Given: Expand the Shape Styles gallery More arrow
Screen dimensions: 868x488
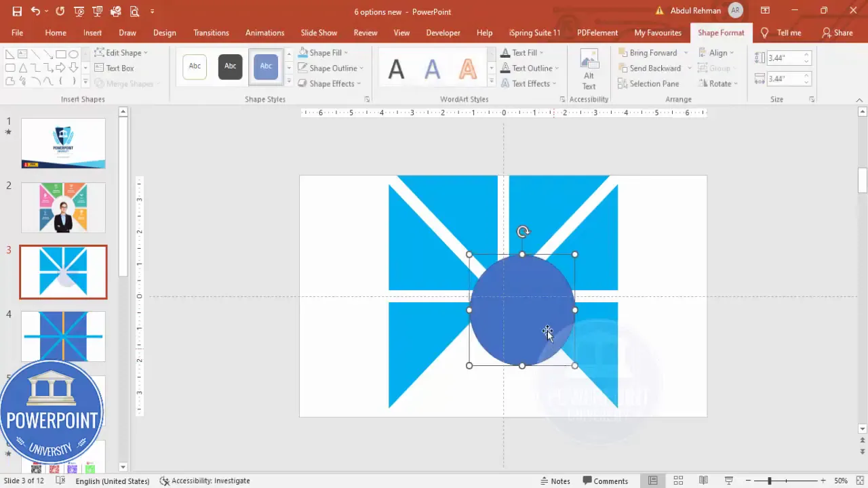Looking at the screenshot, I should coord(289,83).
